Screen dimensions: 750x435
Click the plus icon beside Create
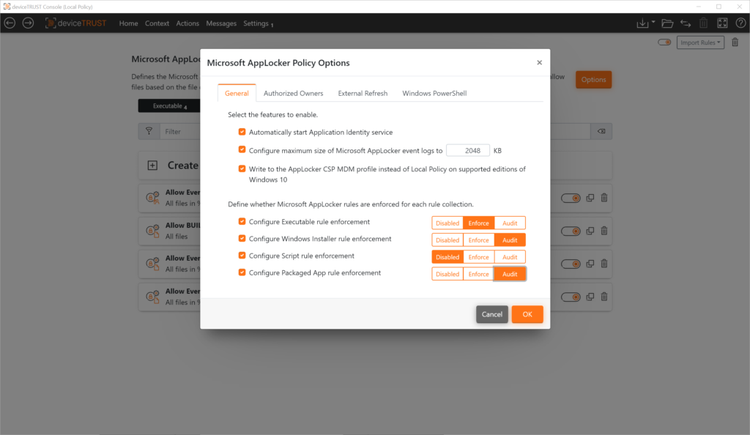(x=153, y=166)
